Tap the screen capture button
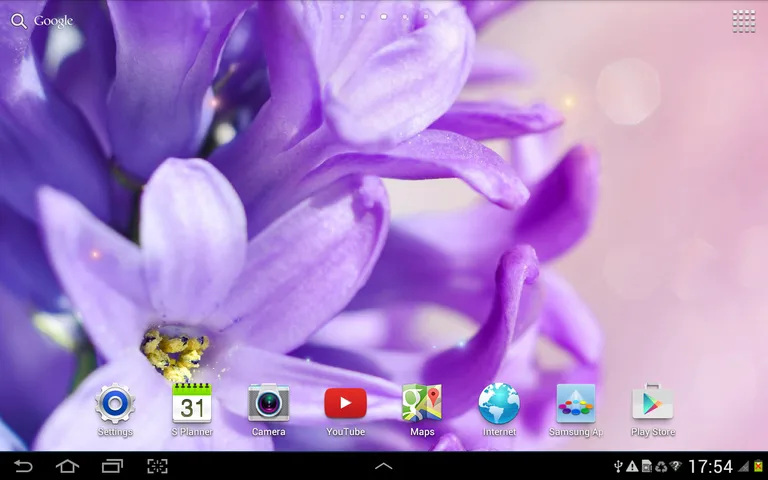The height and width of the screenshot is (480, 768). coord(157,466)
